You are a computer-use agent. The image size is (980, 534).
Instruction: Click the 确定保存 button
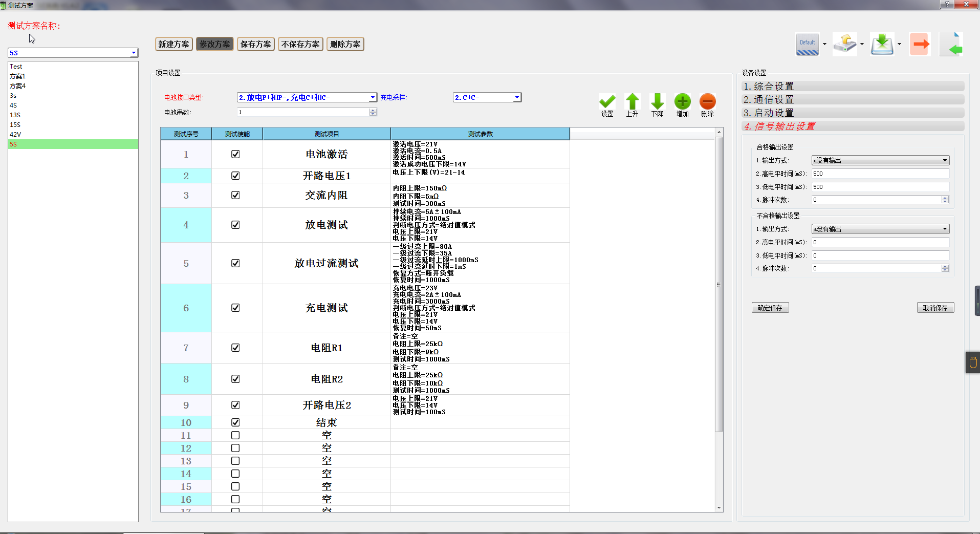click(770, 308)
